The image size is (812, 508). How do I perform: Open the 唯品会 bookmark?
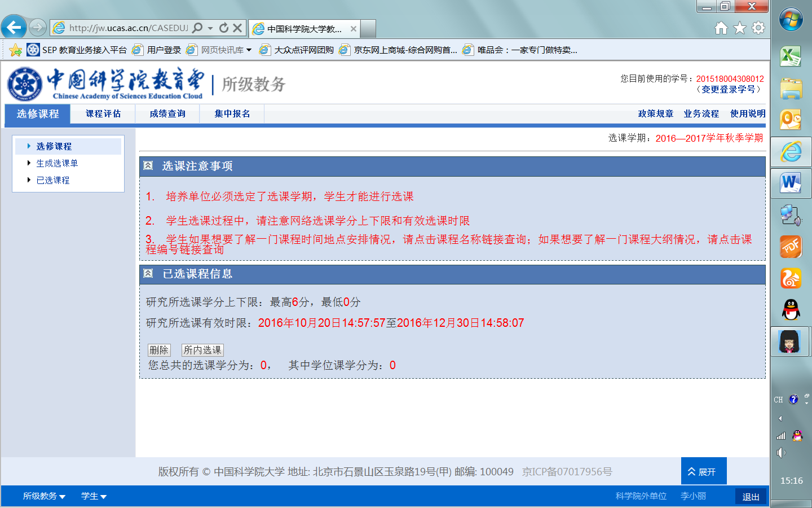click(520, 50)
